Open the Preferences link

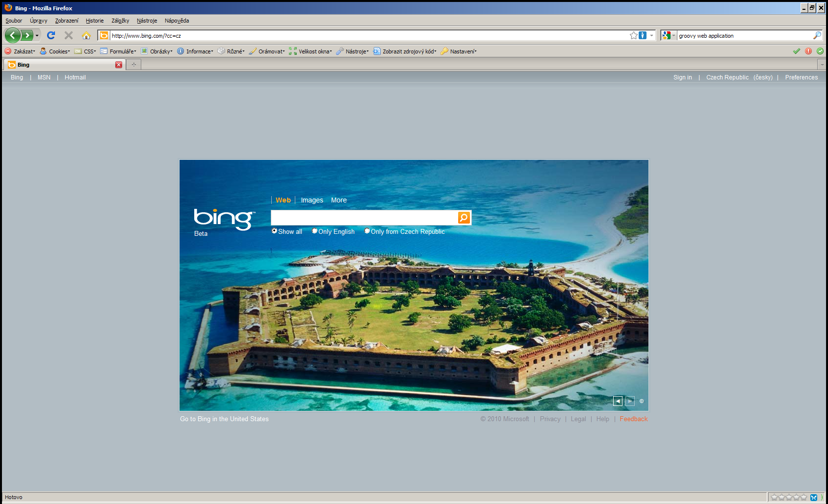tap(801, 77)
